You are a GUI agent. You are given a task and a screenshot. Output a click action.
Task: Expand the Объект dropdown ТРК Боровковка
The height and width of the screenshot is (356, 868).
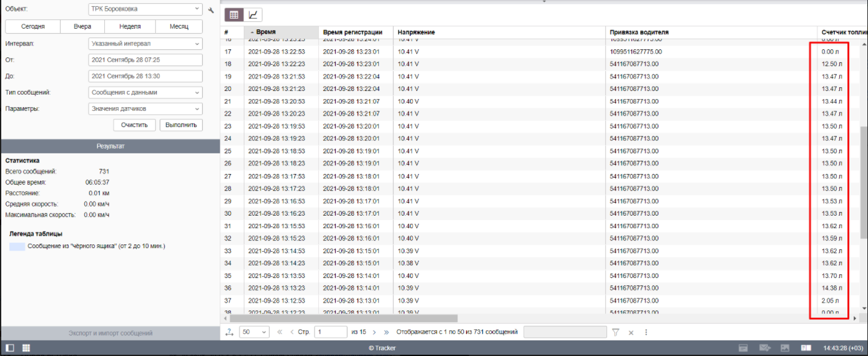tap(145, 9)
